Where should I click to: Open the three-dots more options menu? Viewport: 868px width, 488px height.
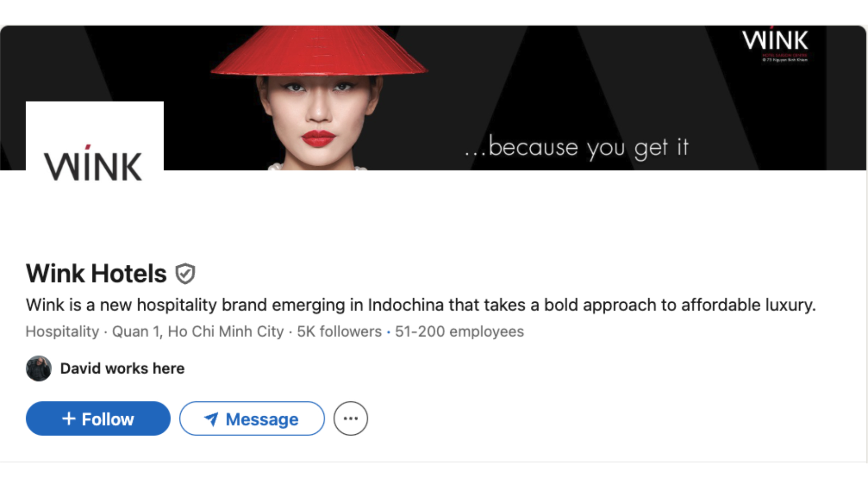(351, 418)
